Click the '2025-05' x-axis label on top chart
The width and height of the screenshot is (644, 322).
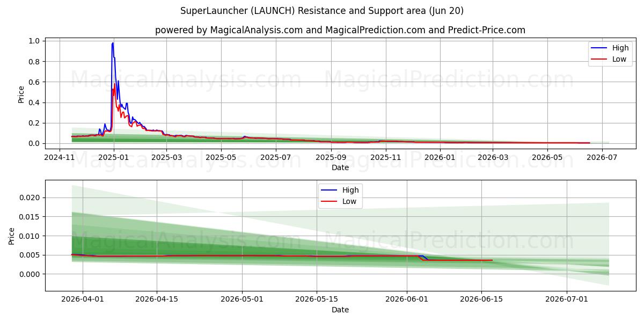coord(221,158)
